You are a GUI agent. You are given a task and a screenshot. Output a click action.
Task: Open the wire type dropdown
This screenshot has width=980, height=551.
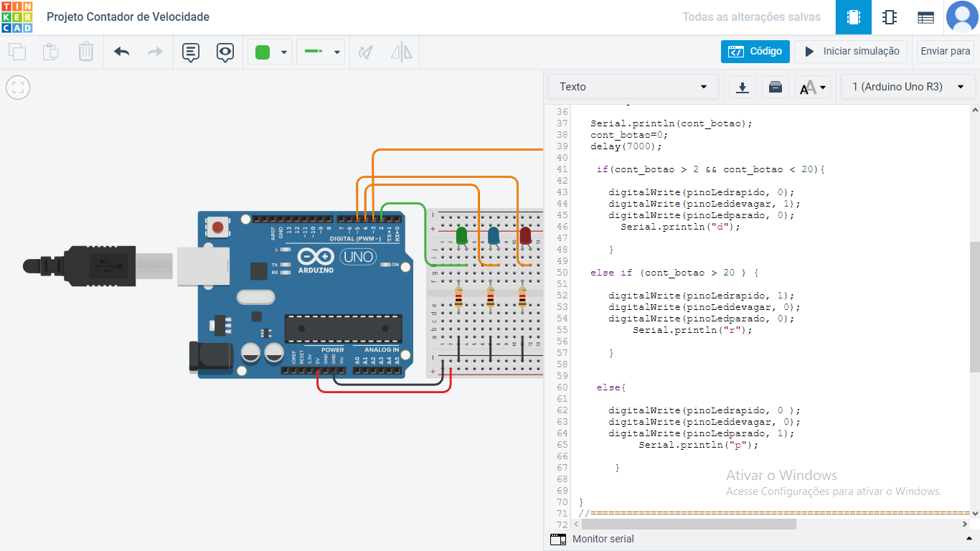coord(321,52)
